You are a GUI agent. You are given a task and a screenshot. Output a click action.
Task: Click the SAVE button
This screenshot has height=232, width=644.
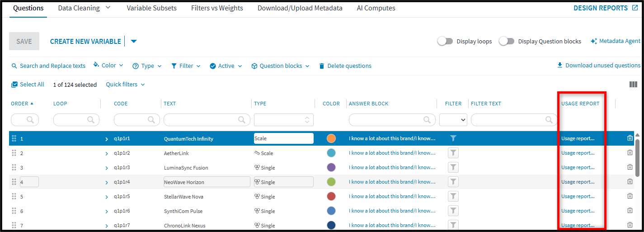pyautogui.click(x=24, y=41)
